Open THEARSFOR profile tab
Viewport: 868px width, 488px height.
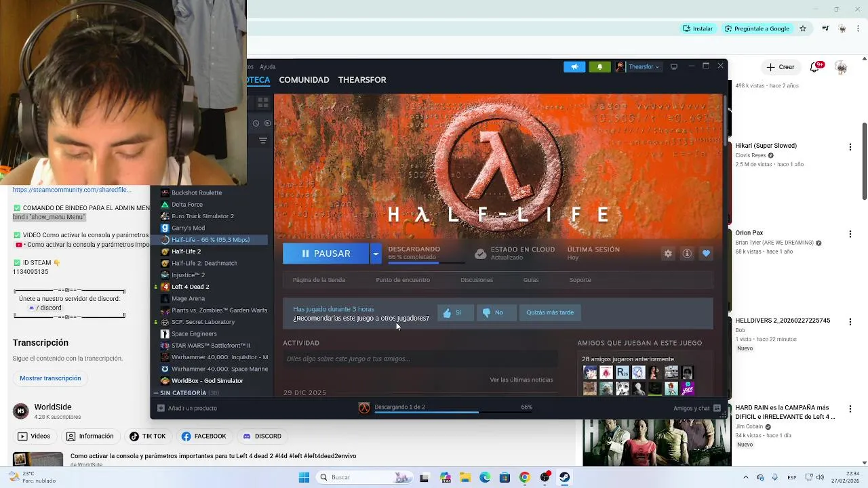point(362,80)
